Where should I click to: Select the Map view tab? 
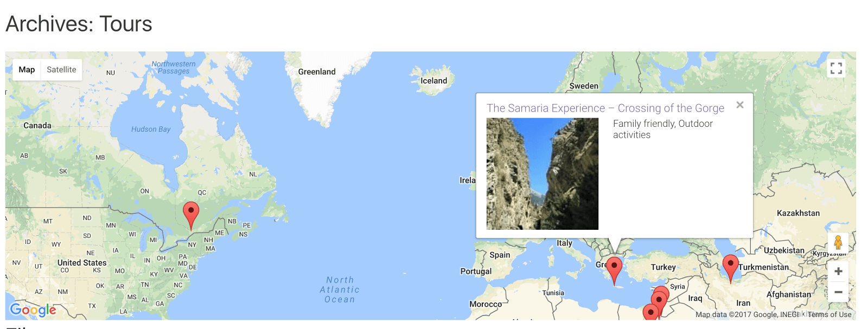click(27, 69)
